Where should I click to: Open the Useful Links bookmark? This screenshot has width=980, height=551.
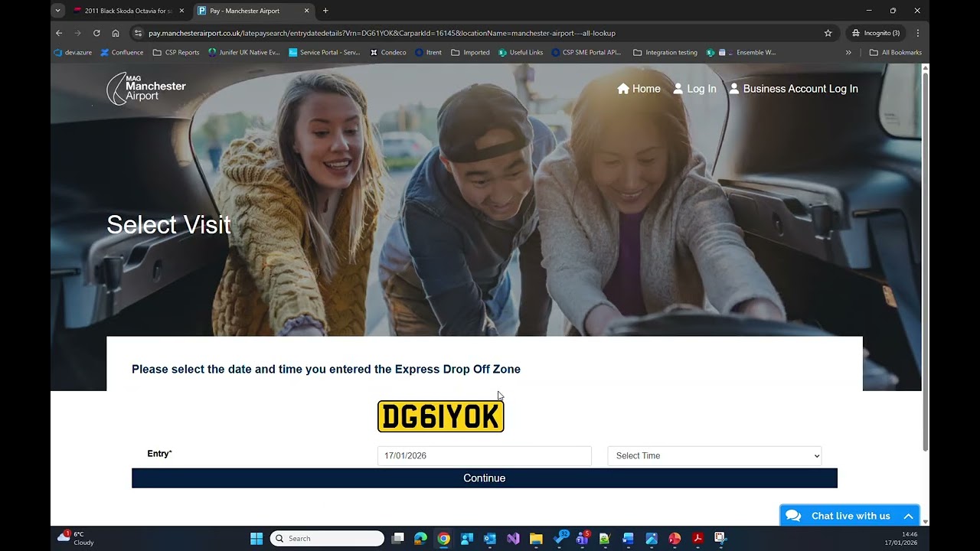pos(521,53)
